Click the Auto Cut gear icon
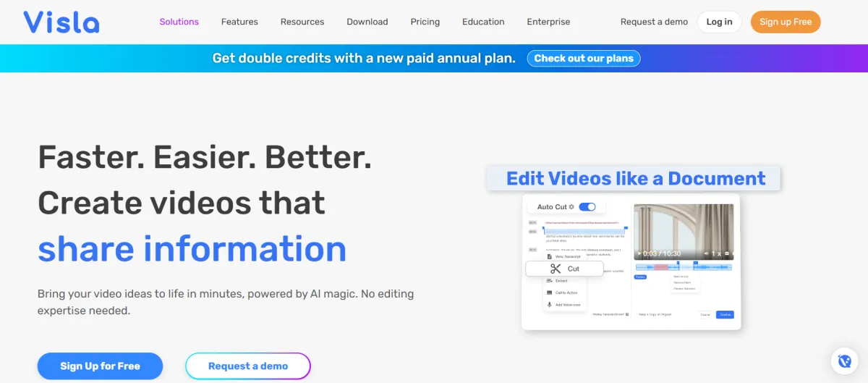This screenshot has width=868, height=383. pyautogui.click(x=571, y=207)
